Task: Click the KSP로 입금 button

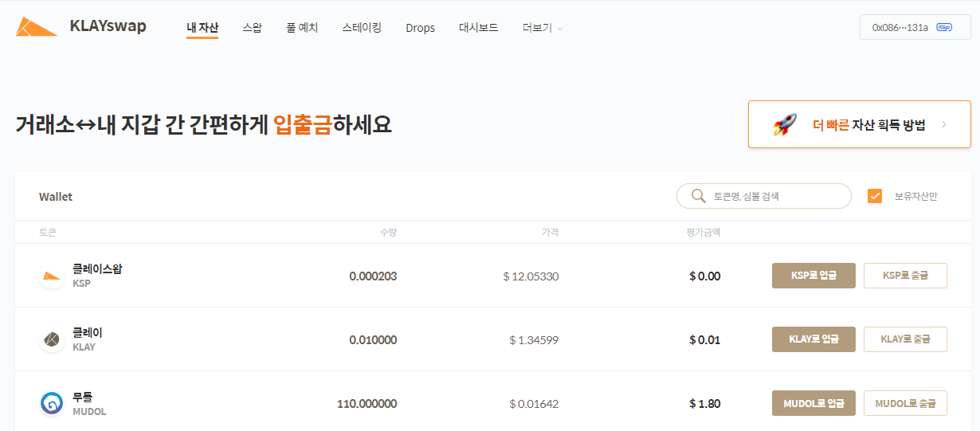Action: [813, 276]
